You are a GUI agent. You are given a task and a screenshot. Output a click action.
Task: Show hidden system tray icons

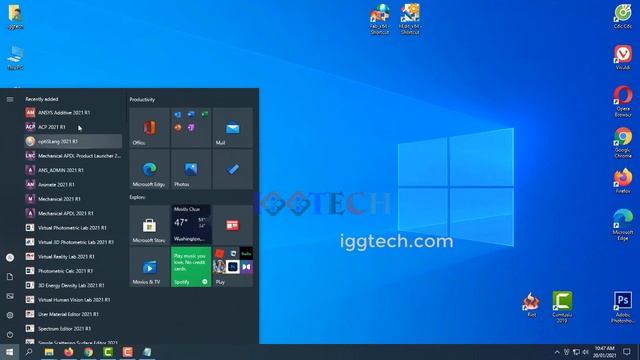click(557, 352)
